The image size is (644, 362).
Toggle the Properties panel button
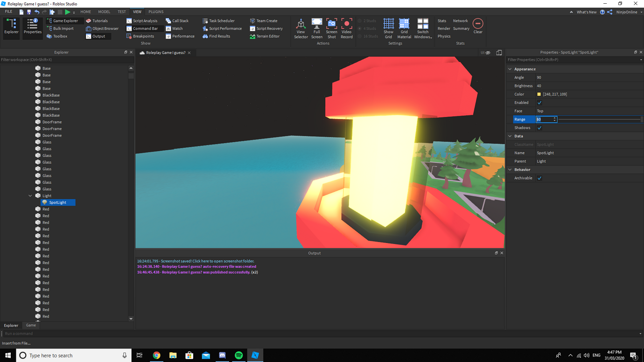pos(32,28)
